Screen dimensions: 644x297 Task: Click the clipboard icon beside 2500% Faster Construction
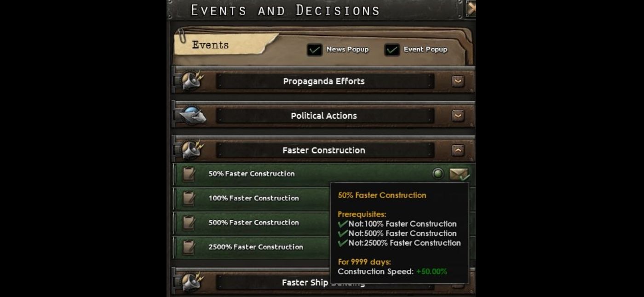189,247
